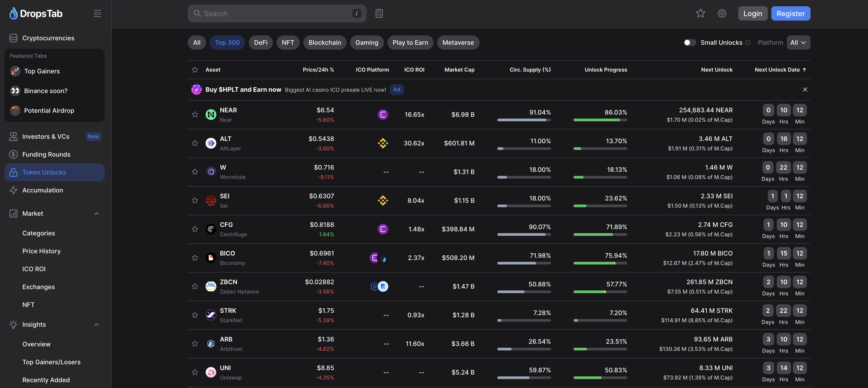
Task: Sort by ICO ROI column header
Action: pyautogui.click(x=414, y=70)
